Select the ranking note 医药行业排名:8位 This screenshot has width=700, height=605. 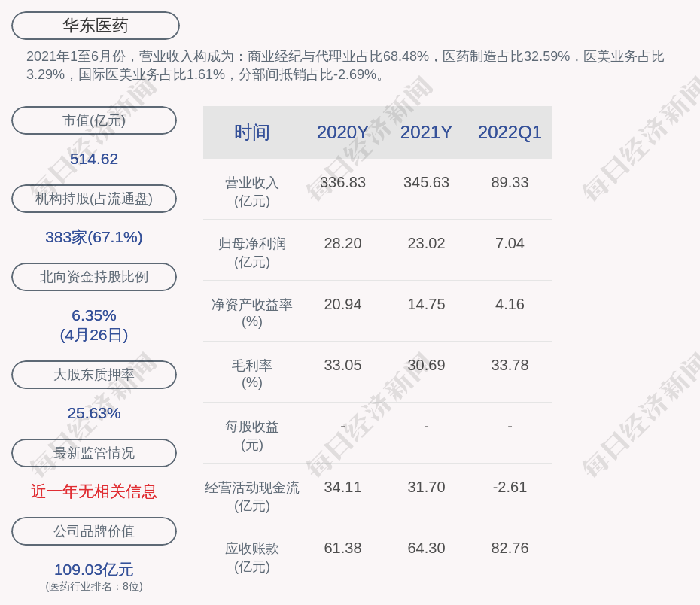click(x=94, y=586)
